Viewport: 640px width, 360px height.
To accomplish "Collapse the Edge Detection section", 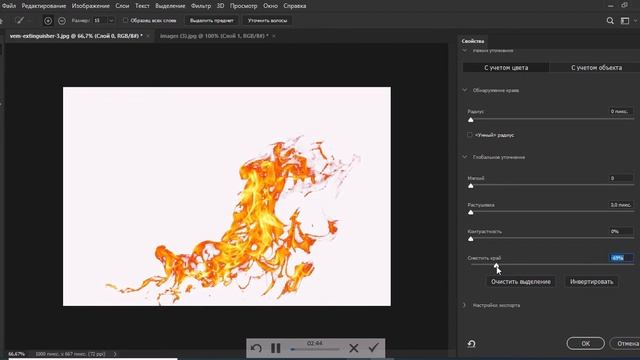I will 464,90.
